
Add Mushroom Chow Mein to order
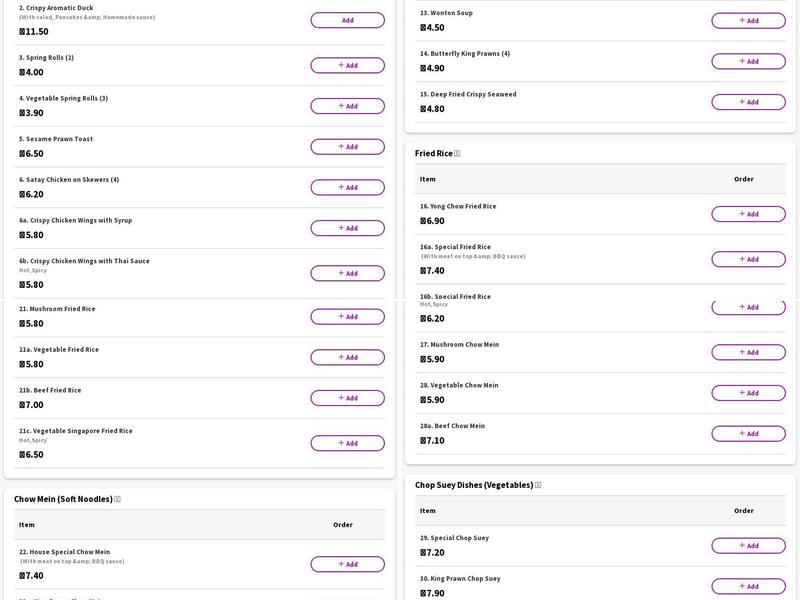(x=748, y=352)
